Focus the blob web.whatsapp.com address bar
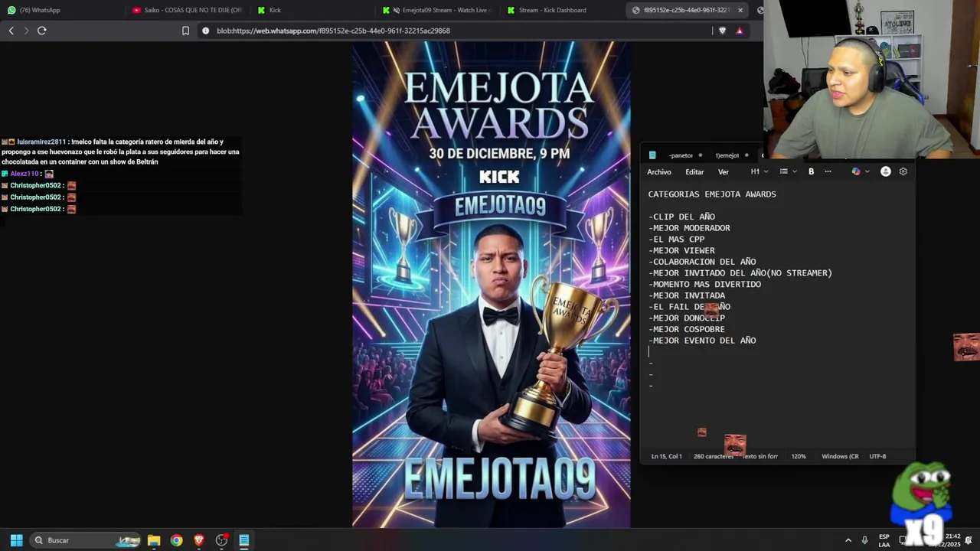Viewport: 980px width, 551px height. pos(459,31)
